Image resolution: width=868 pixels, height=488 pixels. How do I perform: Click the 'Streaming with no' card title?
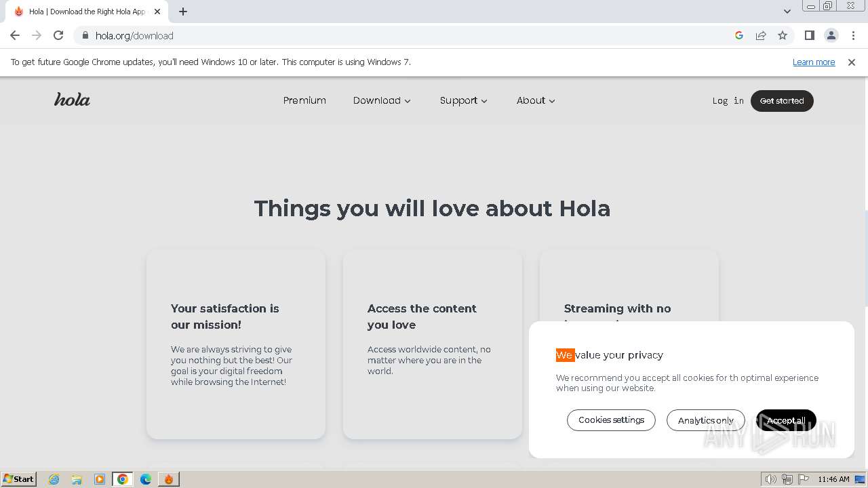[617, 308]
